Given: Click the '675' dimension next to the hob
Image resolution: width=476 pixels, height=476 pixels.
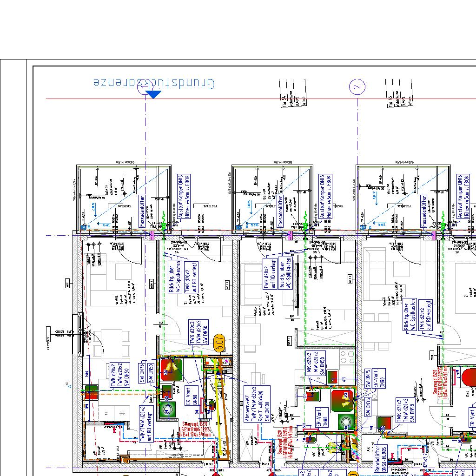Looking at the screenshot, I should pos(344,379).
